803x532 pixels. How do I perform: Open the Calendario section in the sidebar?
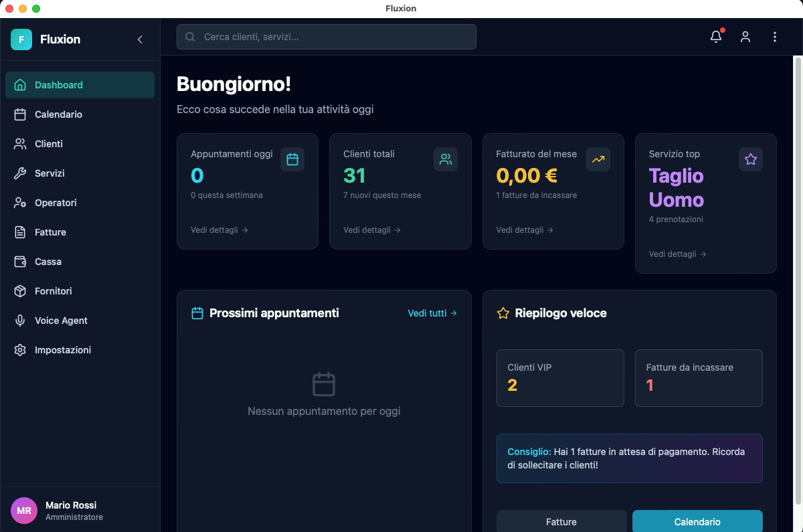pyautogui.click(x=58, y=114)
